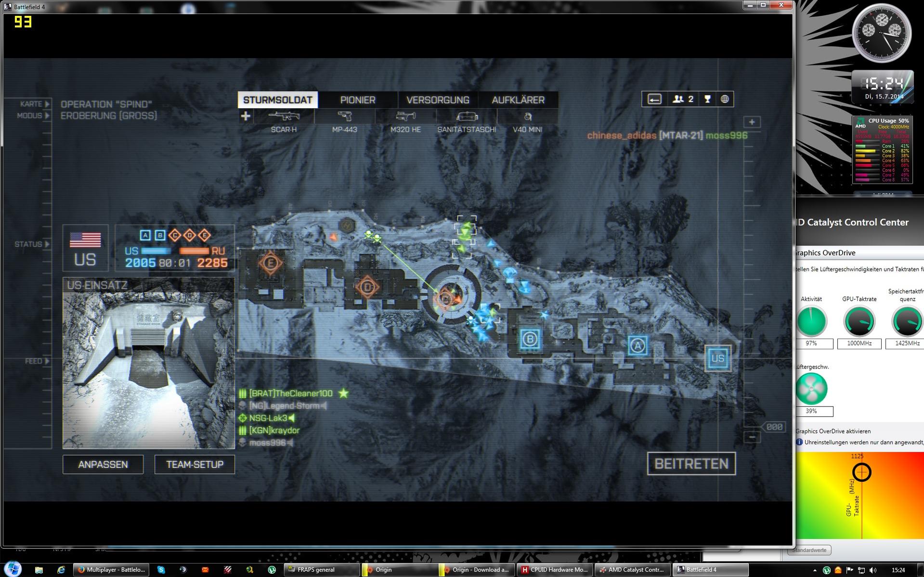Click the US-EINSATZ spawn preview image
The width and height of the screenshot is (924, 577).
pos(149,370)
